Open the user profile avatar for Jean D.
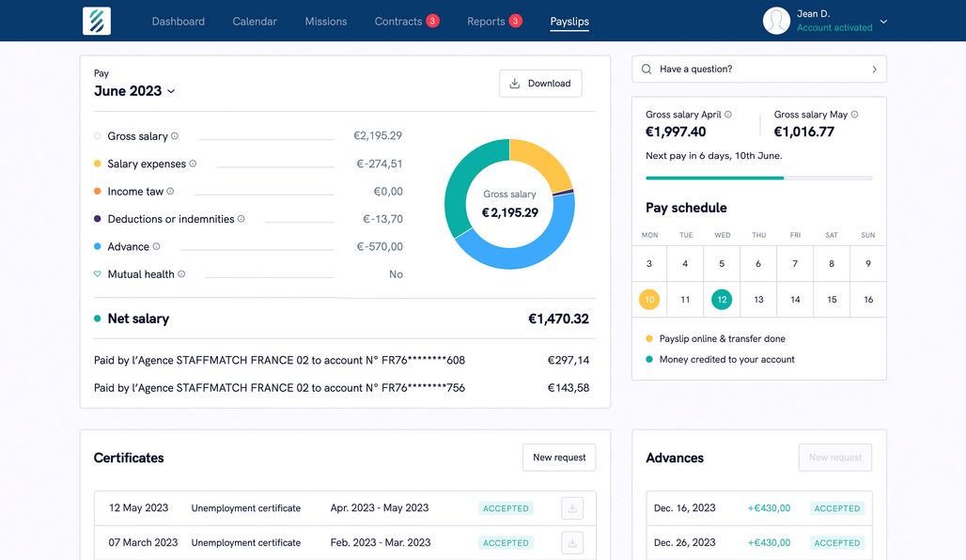The width and height of the screenshot is (966, 560). pyautogui.click(x=776, y=20)
